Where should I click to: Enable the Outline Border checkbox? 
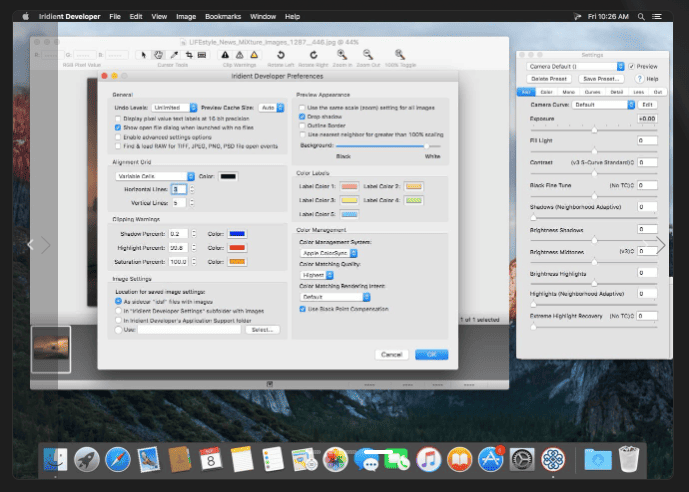click(302, 126)
